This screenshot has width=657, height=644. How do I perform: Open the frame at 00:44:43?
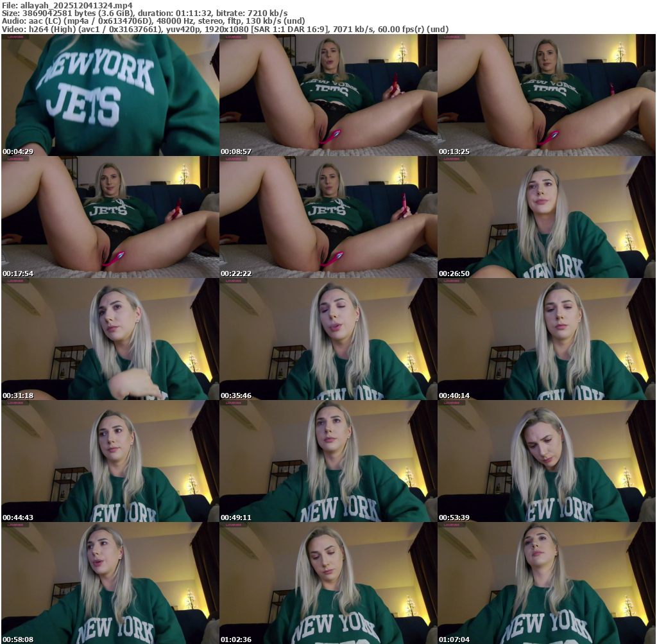coord(110,461)
